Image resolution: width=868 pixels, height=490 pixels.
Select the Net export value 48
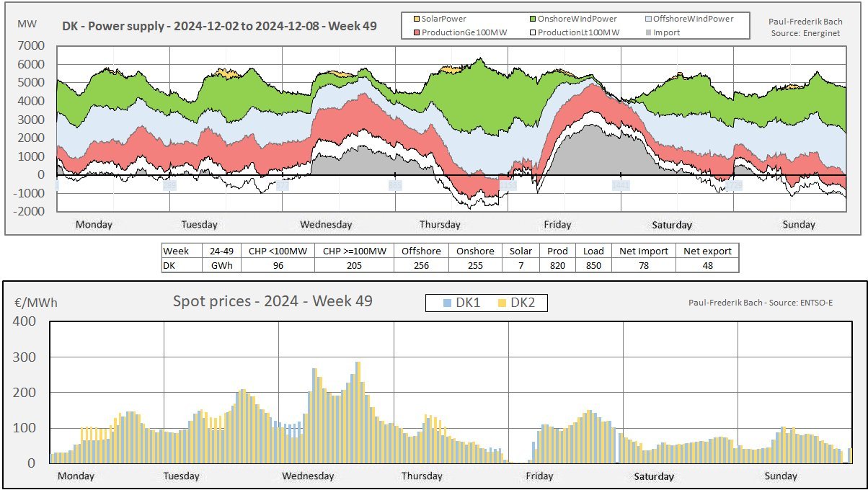(707, 265)
